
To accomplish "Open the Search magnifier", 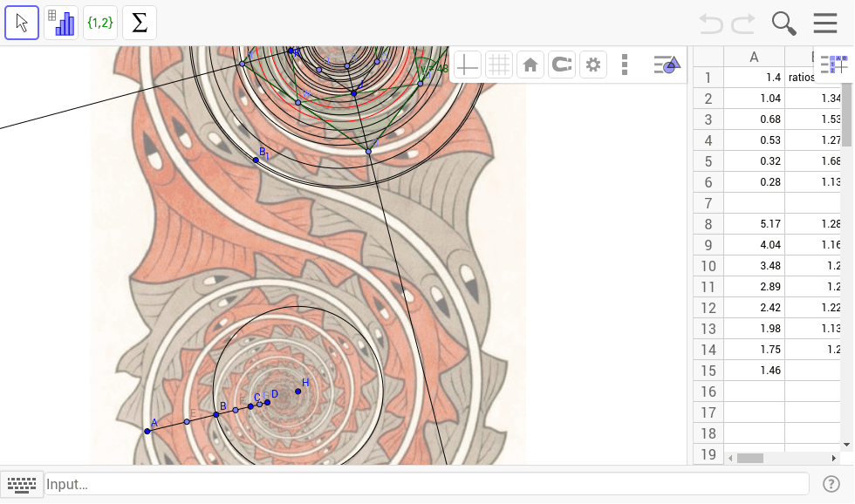I will 783,24.
